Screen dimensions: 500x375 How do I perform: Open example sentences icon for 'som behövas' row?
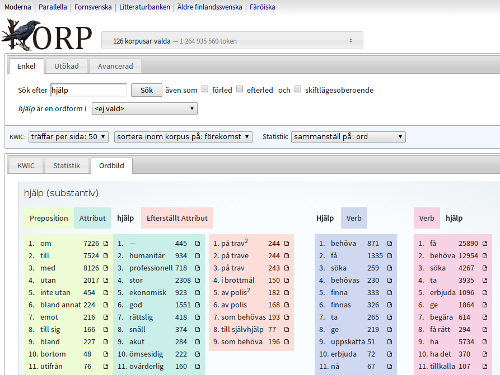pos(286,317)
